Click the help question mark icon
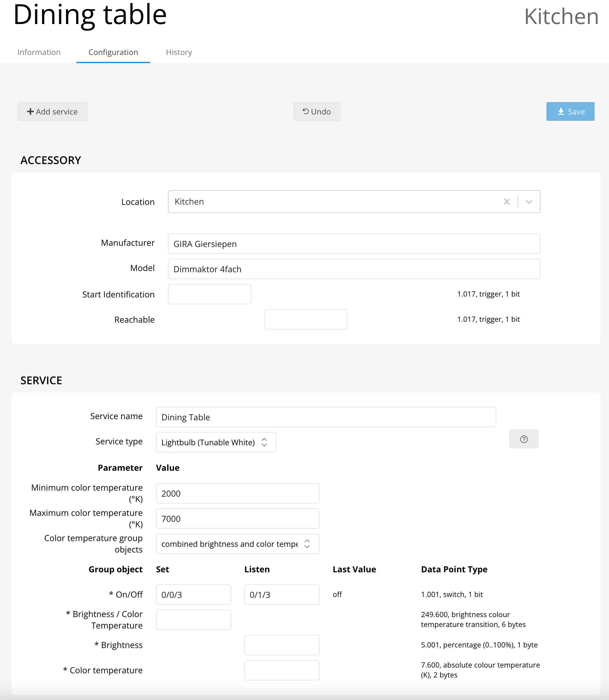The width and height of the screenshot is (609, 700). (x=524, y=439)
